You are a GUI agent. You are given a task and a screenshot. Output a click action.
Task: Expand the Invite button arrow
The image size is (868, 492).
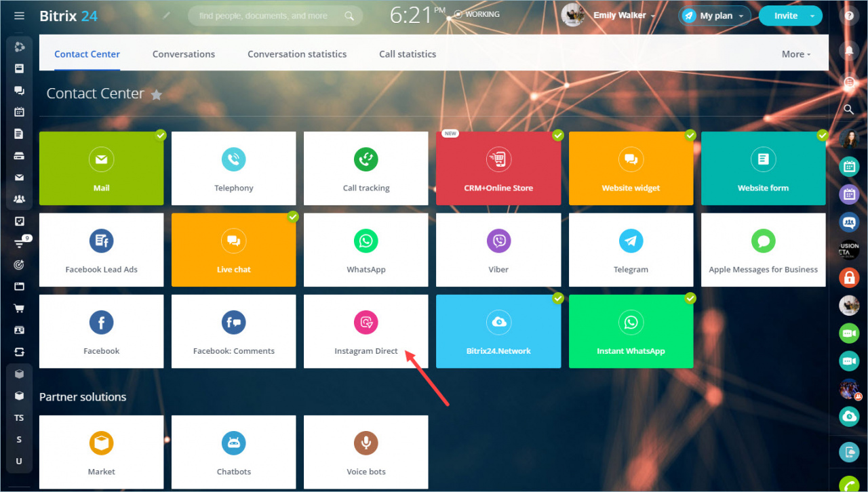[x=812, y=16]
